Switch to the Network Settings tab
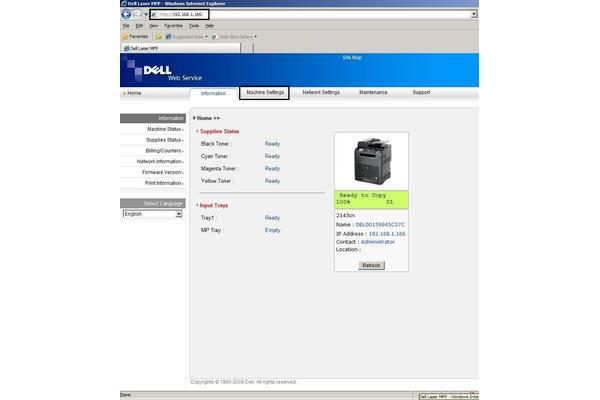 [x=321, y=92]
